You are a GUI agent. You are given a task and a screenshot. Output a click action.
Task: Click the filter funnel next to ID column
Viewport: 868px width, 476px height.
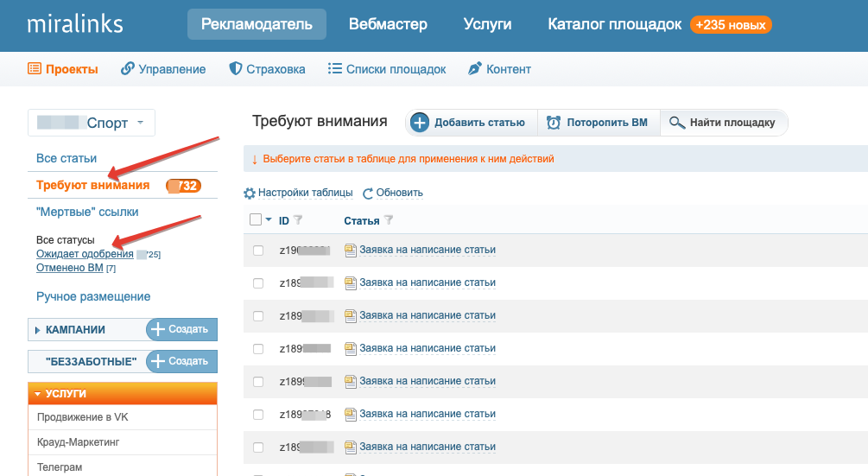pyautogui.click(x=298, y=219)
